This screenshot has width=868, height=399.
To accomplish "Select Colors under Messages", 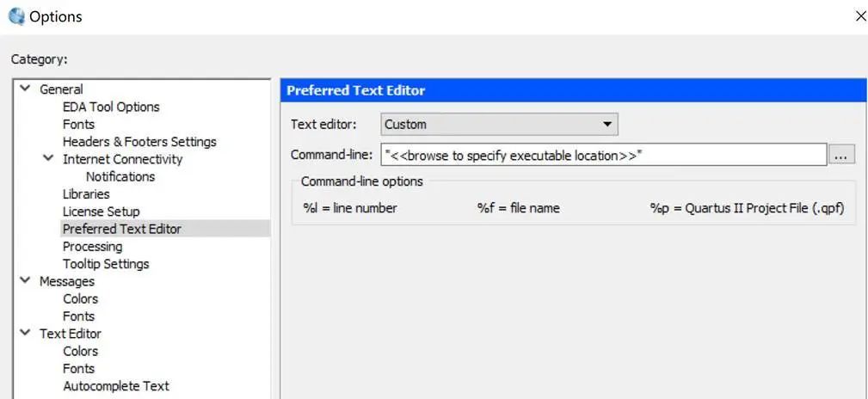I will pyautogui.click(x=80, y=299).
